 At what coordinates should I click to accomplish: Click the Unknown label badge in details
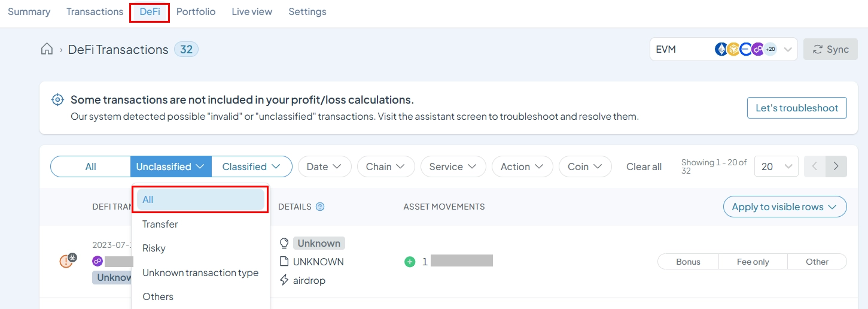tap(319, 243)
